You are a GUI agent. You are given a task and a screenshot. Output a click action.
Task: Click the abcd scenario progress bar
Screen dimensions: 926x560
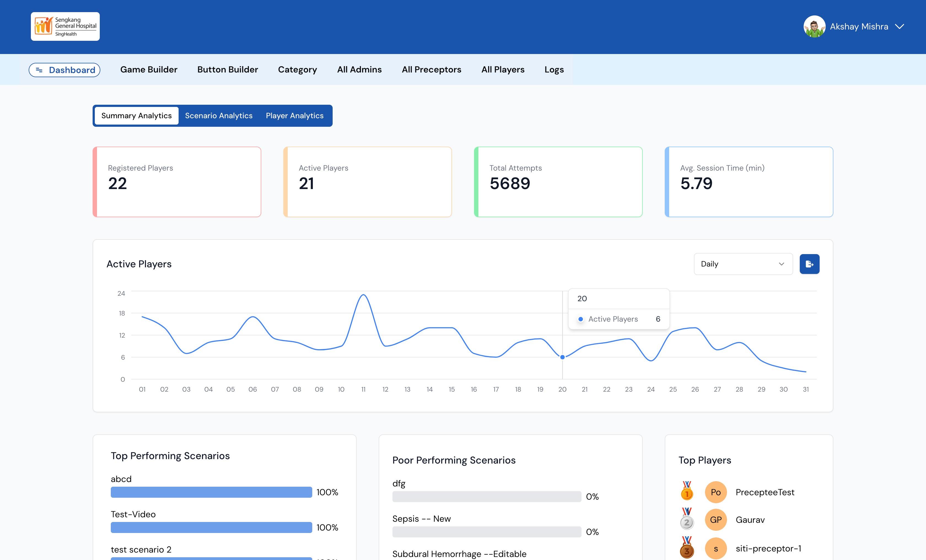pyautogui.click(x=211, y=492)
